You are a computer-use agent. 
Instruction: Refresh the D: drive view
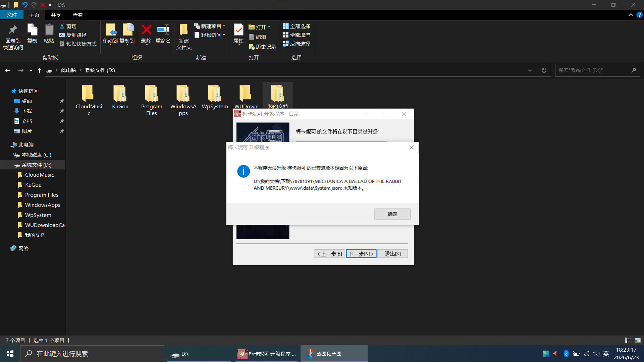click(544, 70)
